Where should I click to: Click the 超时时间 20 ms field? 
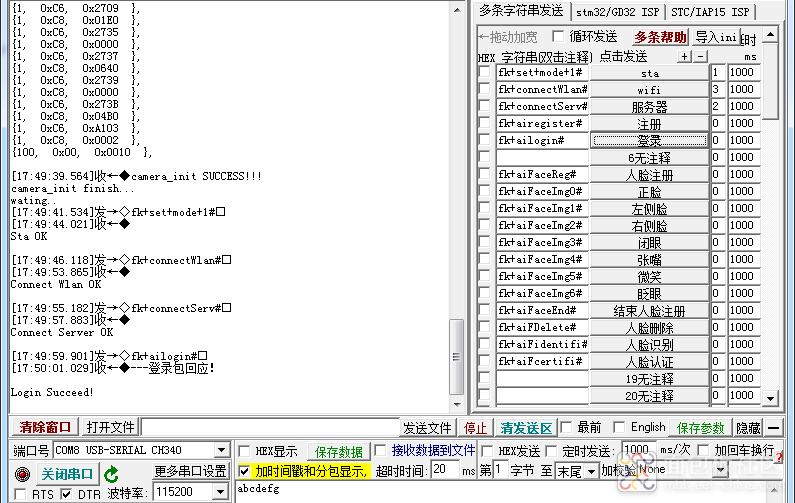point(445,470)
